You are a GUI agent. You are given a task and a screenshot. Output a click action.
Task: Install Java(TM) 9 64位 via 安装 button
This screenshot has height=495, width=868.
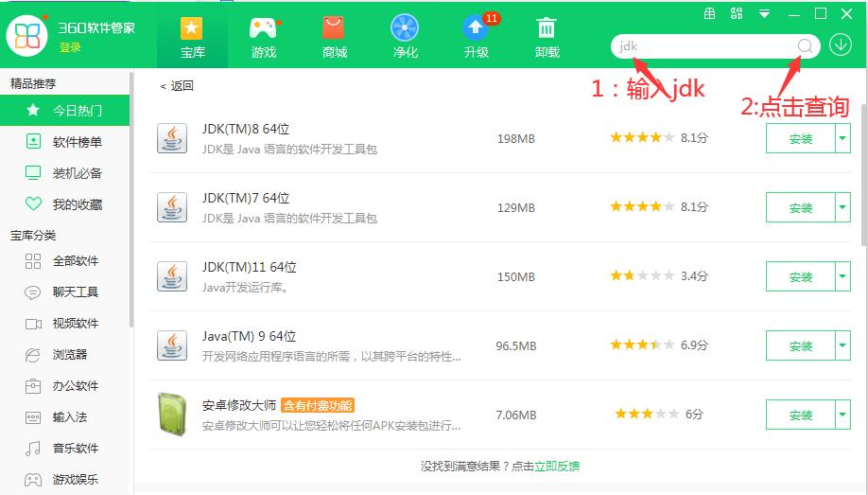point(801,345)
